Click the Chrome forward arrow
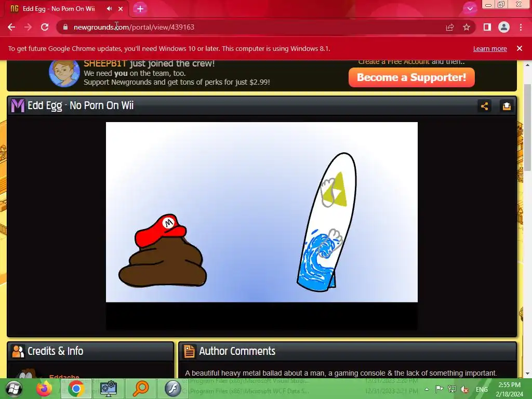The width and height of the screenshot is (532, 399). 28,27
